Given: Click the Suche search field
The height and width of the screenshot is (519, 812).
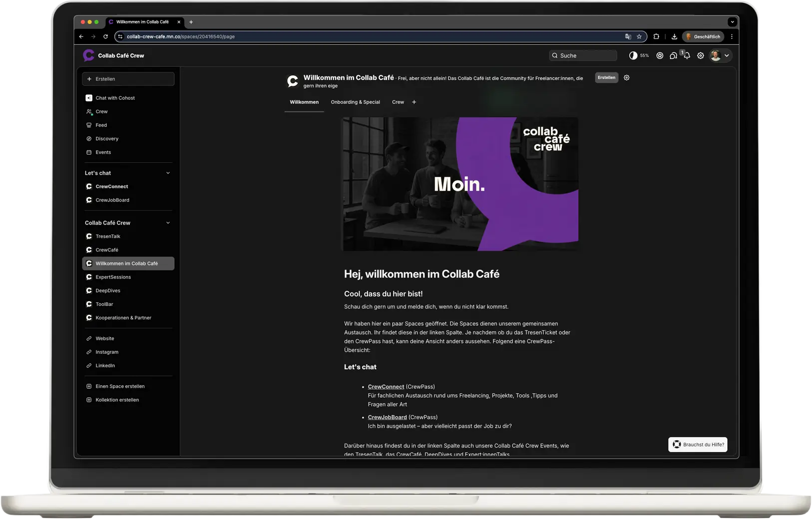Looking at the screenshot, I should (x=583, y=56).
